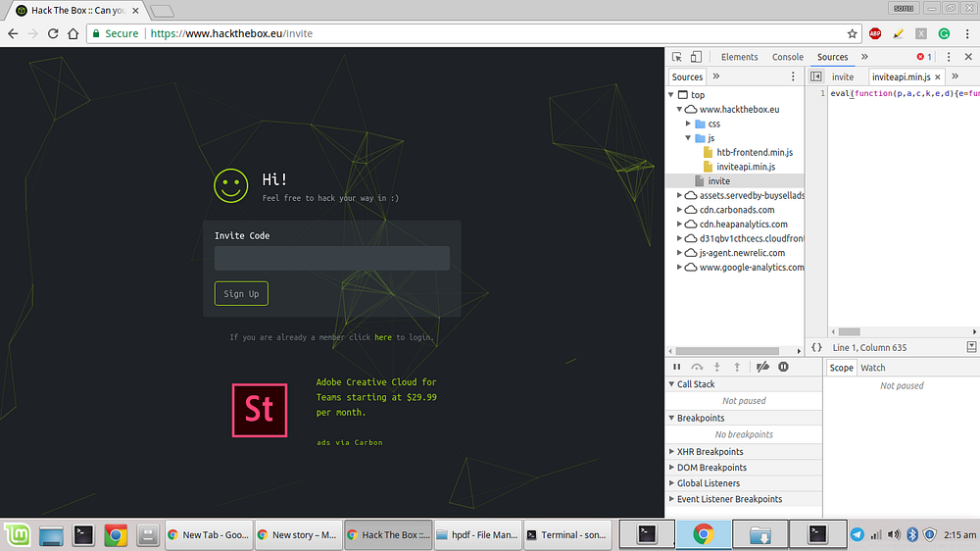Click the red error count indicator
The image size is (980, 551).
(x=924, y=57)
